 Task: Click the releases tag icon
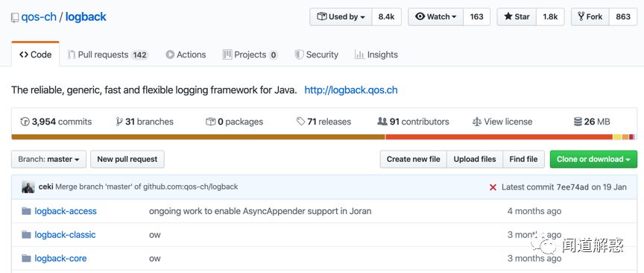pyautogui.click(x=300, y=122)
